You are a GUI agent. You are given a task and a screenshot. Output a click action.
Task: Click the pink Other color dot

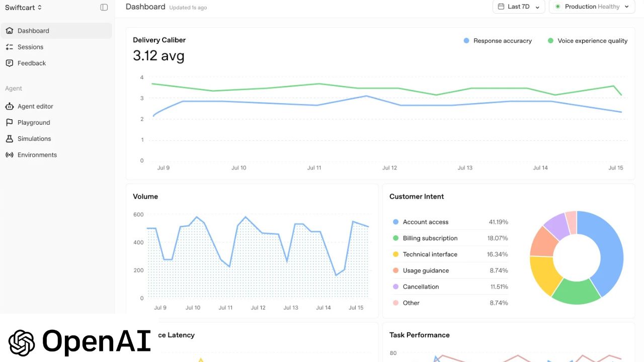(x=395, y=303)
